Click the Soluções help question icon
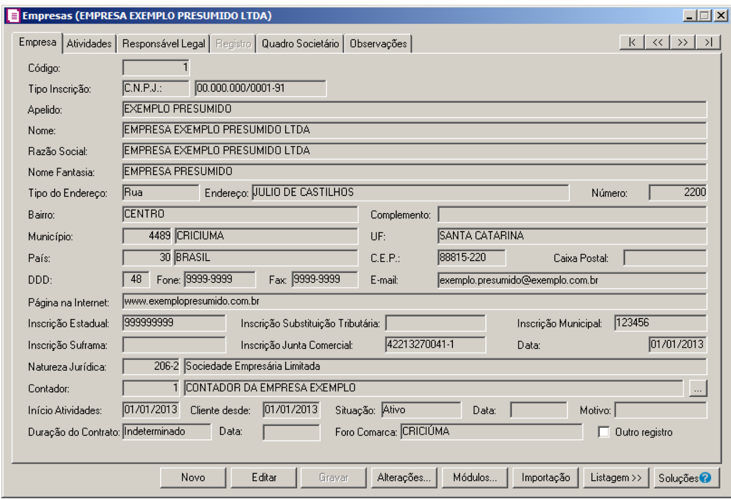 coord(705,478)
